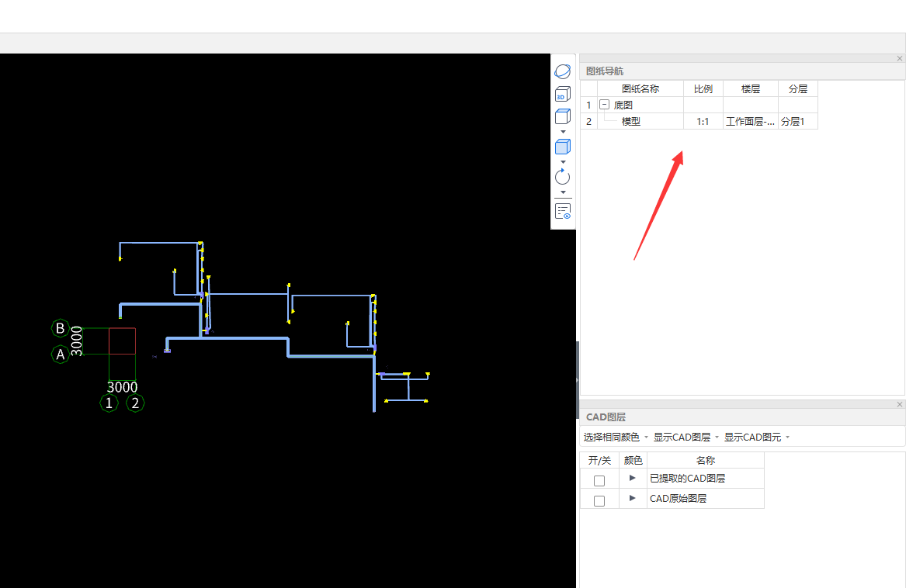Collapse the 底图 tree node
The image size is (906, 588).
coord(604,105)
